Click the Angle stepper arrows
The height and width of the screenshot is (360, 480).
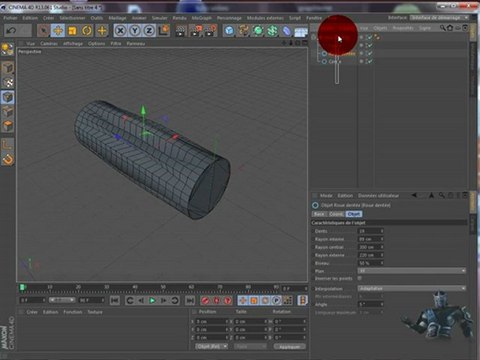pos(382,304)
